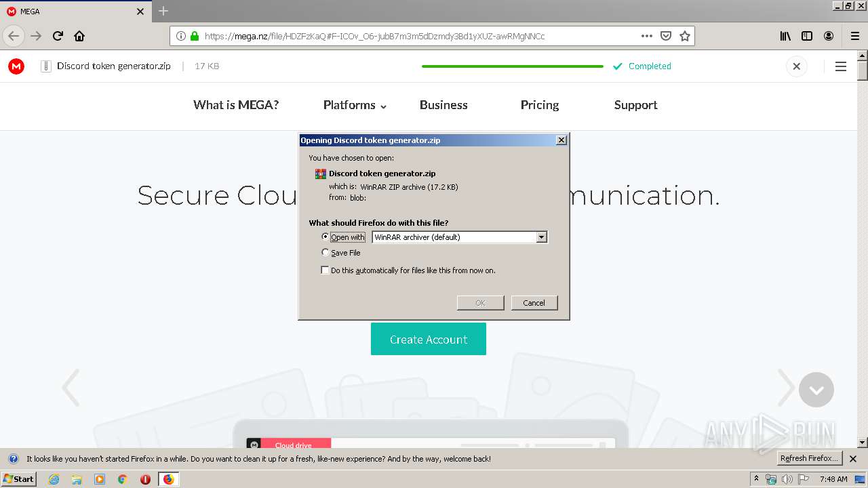Bookmark this page with the star

coord(685,36)
